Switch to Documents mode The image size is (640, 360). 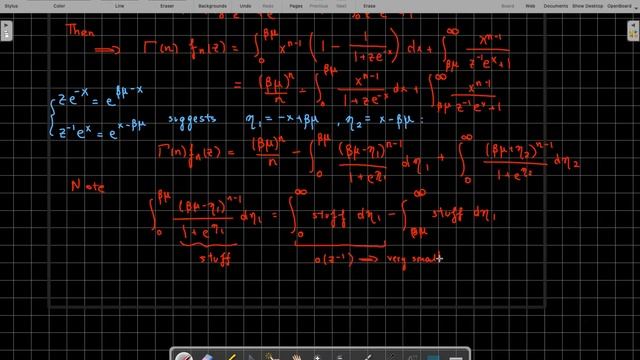pyautogui.click(x=556, y=6)
